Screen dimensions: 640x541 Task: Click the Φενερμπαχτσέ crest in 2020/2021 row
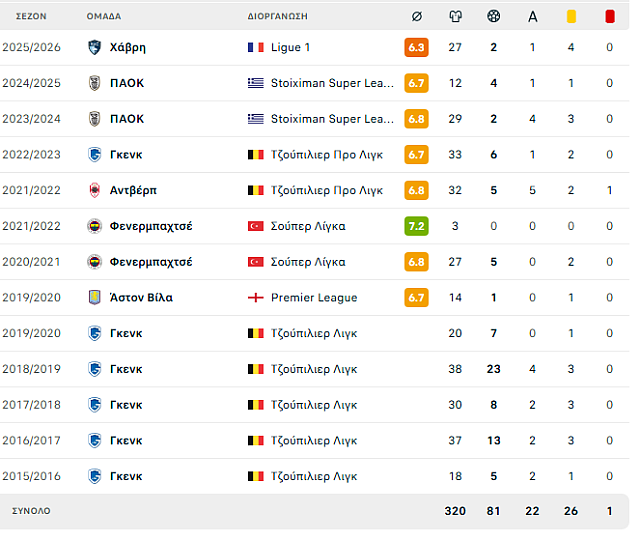94,262
